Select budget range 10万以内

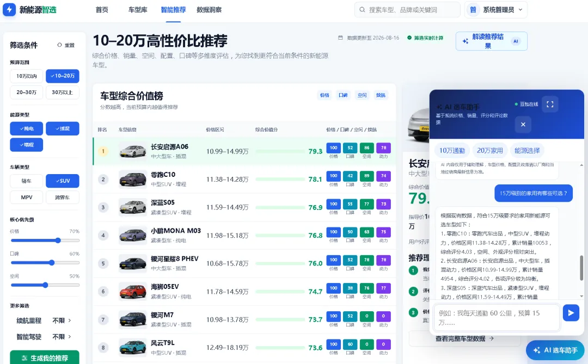click(26, 76)
